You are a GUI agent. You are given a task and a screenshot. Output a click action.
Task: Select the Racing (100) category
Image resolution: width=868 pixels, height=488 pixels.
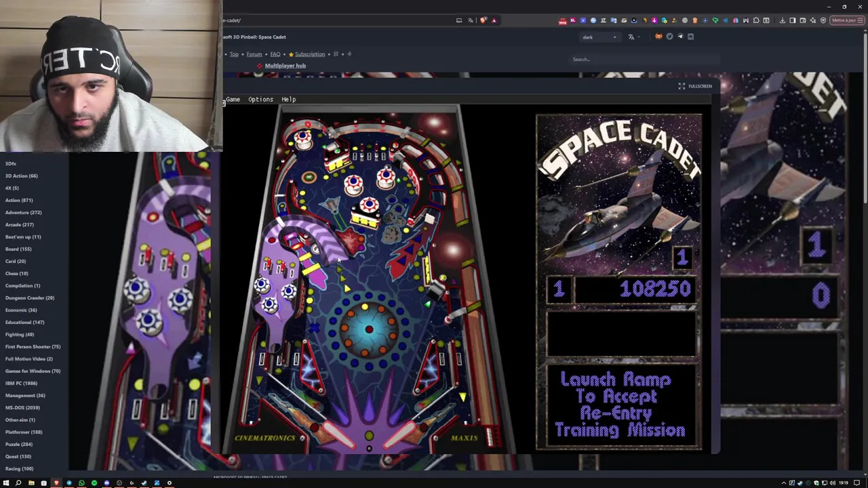pos(20,468)
